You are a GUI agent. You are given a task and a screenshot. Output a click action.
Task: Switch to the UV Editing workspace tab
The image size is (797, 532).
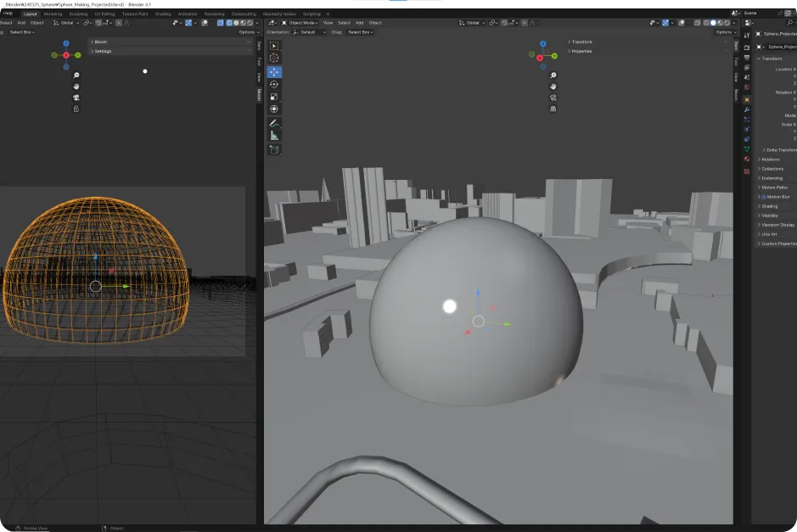pos(104,14)
